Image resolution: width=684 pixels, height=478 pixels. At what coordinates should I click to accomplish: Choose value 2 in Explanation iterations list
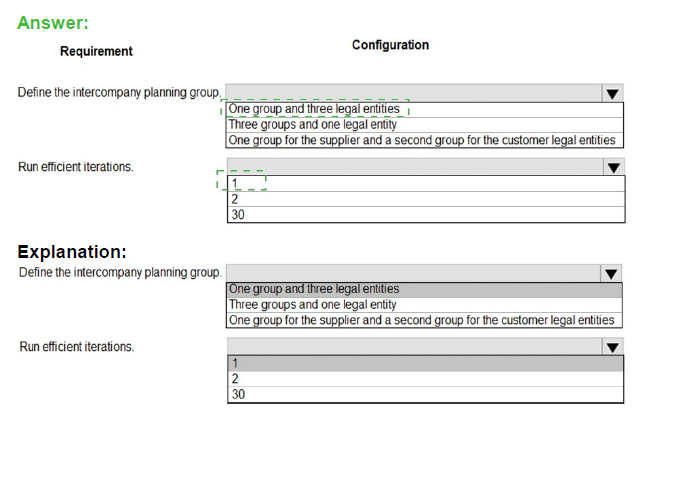[x=235, y=379]
